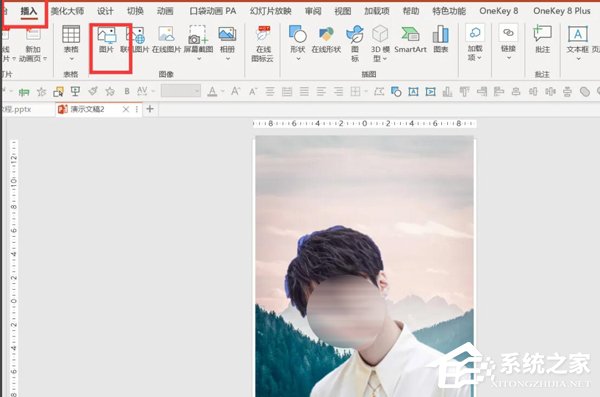The width and height of the screenshot is (600, 397).
Task: Expand the 加载项 button dropdown arrow
Action: (479, 58)
